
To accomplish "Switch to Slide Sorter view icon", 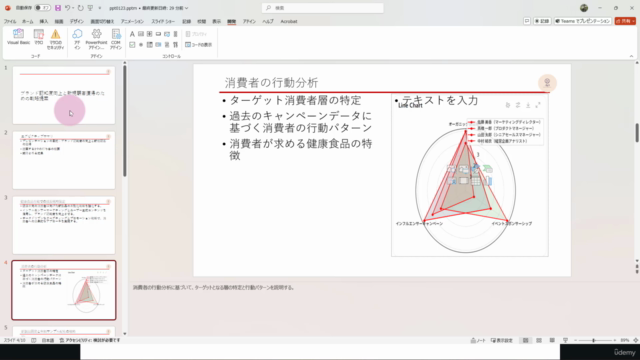I will pos(539,340).
